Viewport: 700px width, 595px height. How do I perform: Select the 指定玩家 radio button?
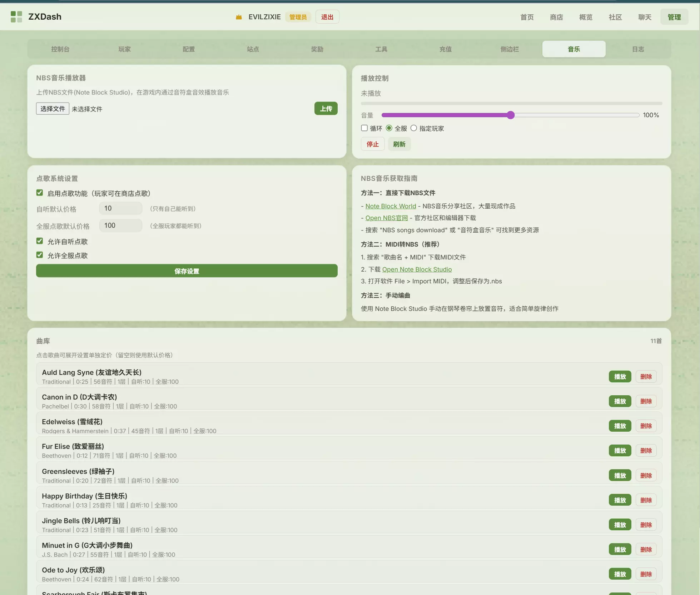[413, 128]
